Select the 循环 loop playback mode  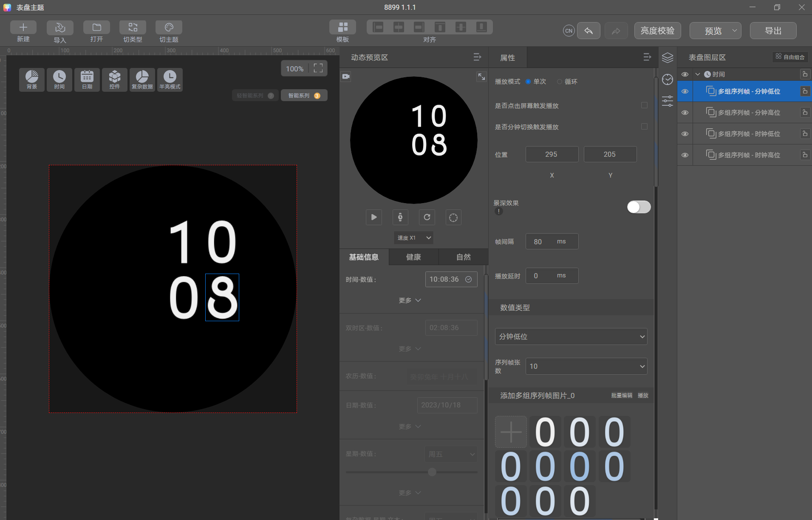tap(560, 82)
